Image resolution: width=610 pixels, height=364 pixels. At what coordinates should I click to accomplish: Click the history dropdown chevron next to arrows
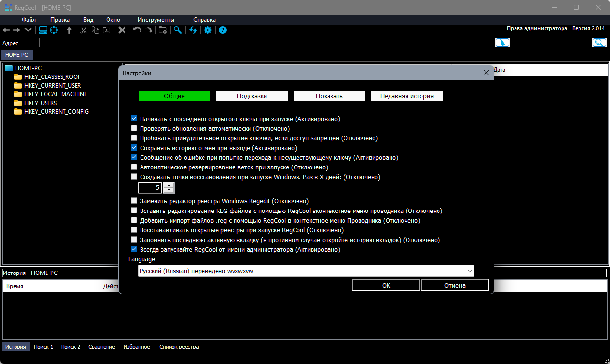28,30
